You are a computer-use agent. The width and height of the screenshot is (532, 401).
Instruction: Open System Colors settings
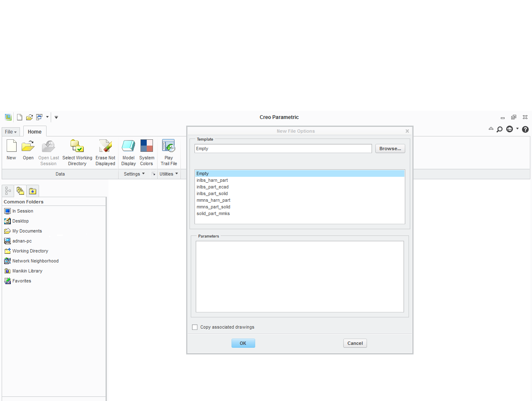pos(147,153)
